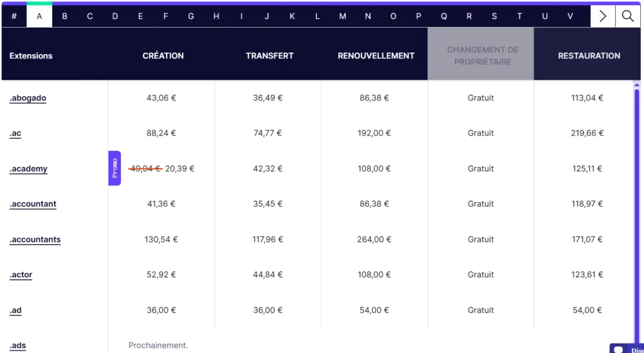This screenshot has height=353, width=644.
Task: Select the # tab in alphabet bar
Action: click(x=14, y=16)
